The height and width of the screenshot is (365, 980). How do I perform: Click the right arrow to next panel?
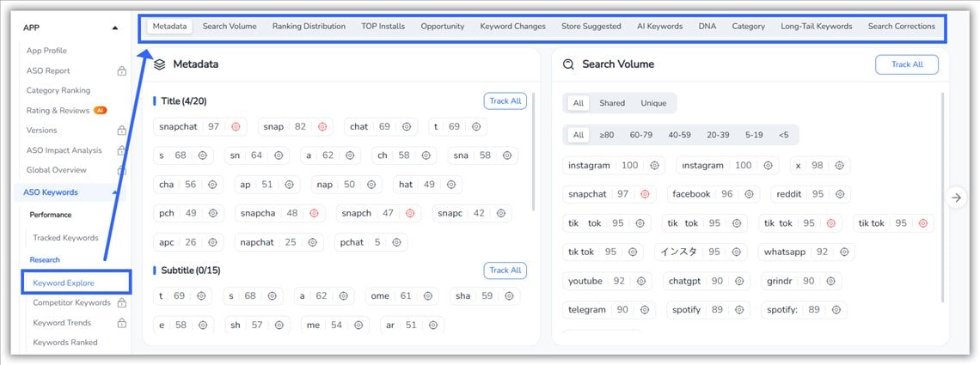coord(956,198)
